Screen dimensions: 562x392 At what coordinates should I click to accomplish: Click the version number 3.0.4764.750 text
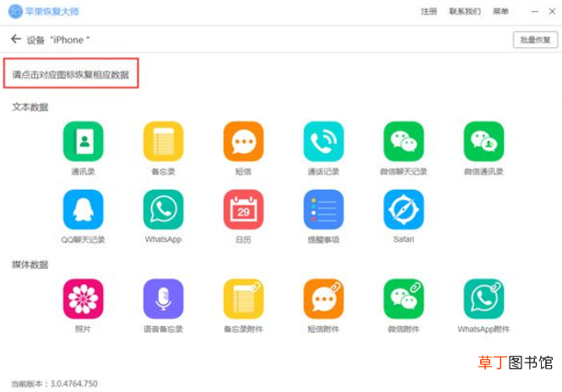73,384
